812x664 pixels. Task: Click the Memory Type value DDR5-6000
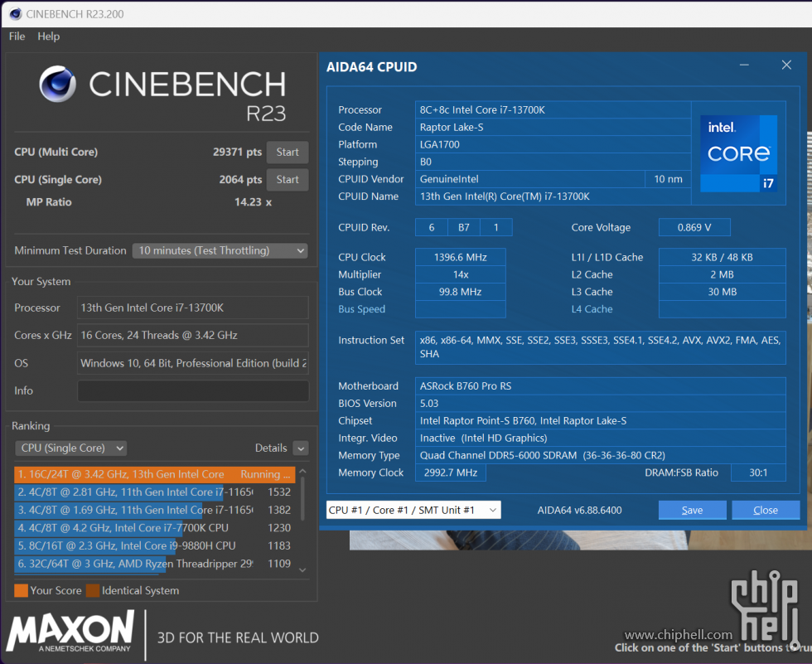click(600, 455)
